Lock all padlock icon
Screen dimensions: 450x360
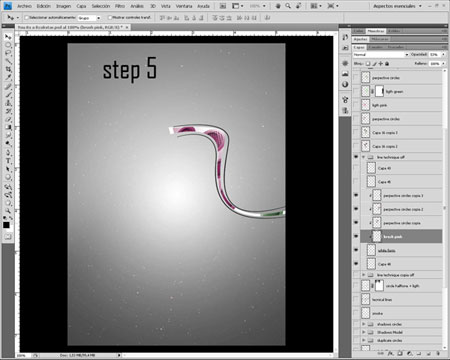point(387,63)
